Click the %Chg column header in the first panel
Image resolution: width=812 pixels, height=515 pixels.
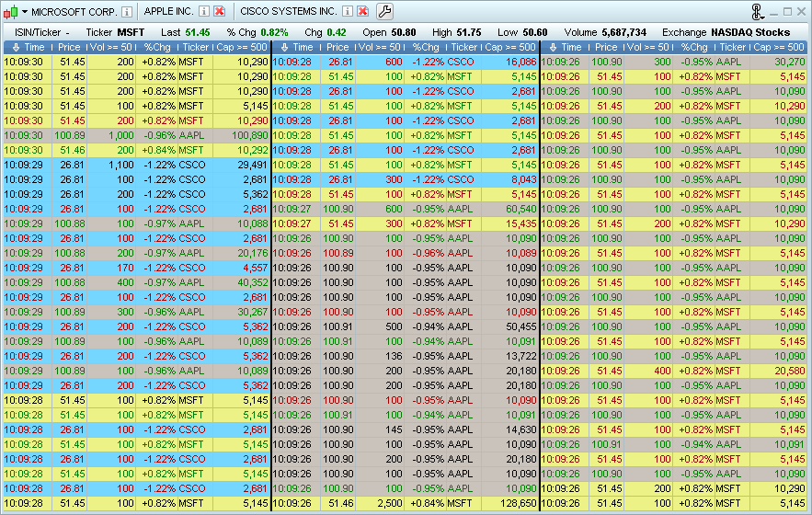[157, 47]
